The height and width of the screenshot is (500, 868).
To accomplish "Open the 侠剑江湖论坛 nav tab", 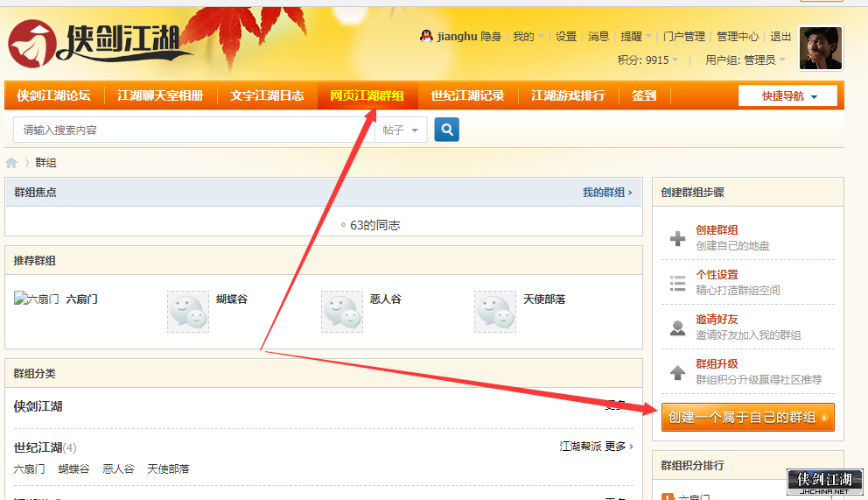I will pos(53,95).
